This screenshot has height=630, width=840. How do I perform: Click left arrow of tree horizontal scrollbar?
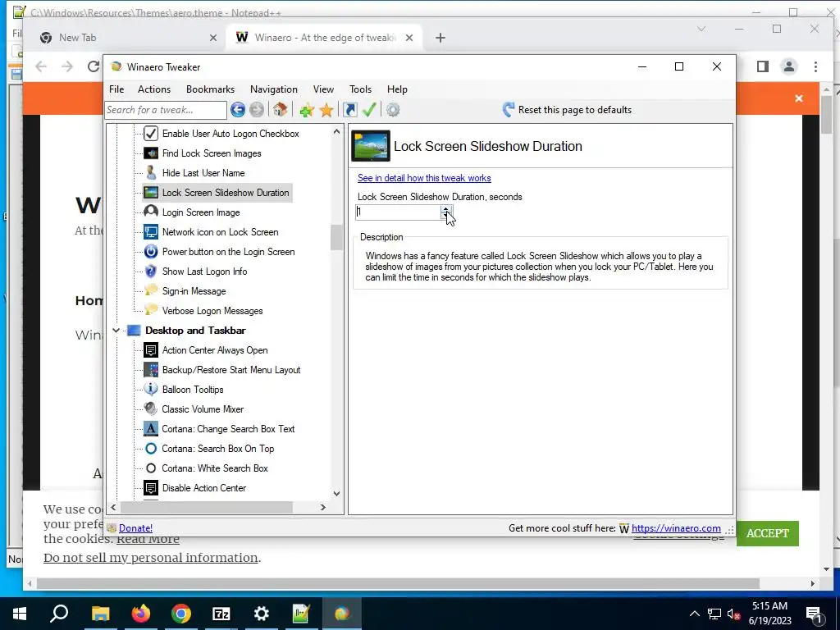pyautogui.click(x=113, y=507)
